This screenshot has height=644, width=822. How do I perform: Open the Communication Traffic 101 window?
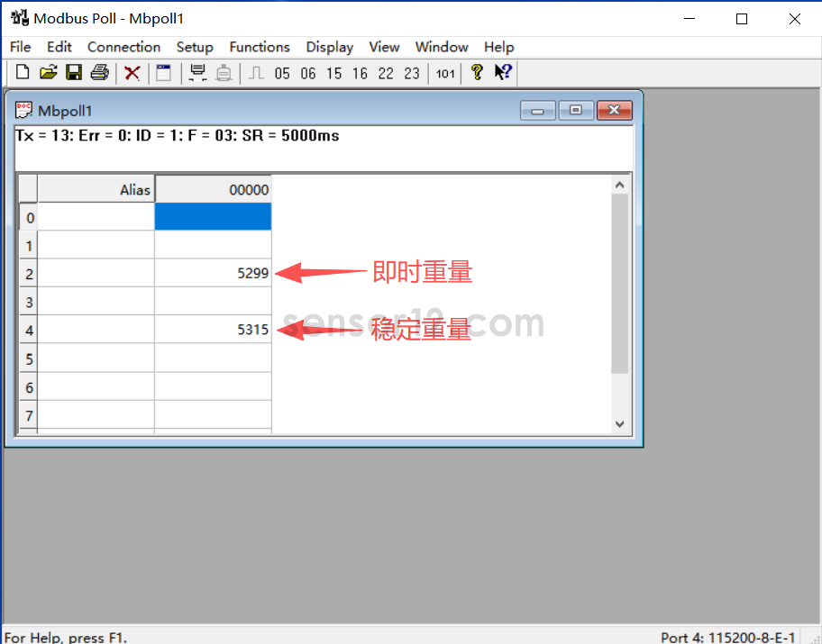(443, 73)
